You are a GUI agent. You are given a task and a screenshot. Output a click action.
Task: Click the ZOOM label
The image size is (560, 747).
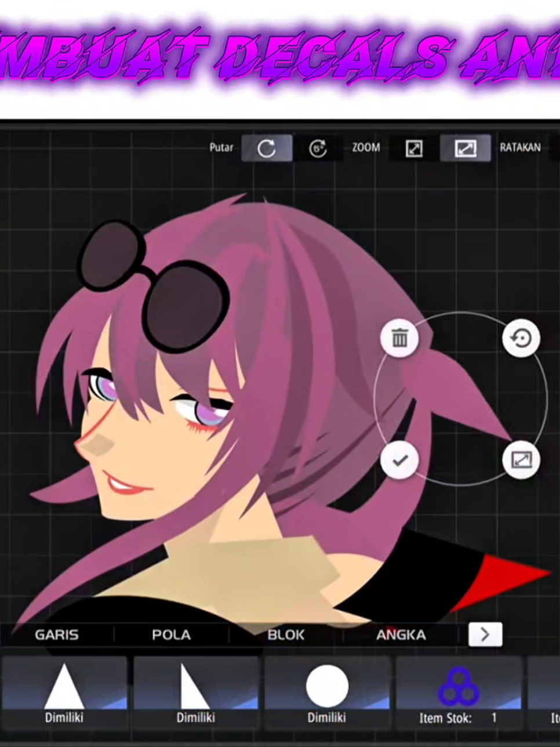tap(366, 148)
